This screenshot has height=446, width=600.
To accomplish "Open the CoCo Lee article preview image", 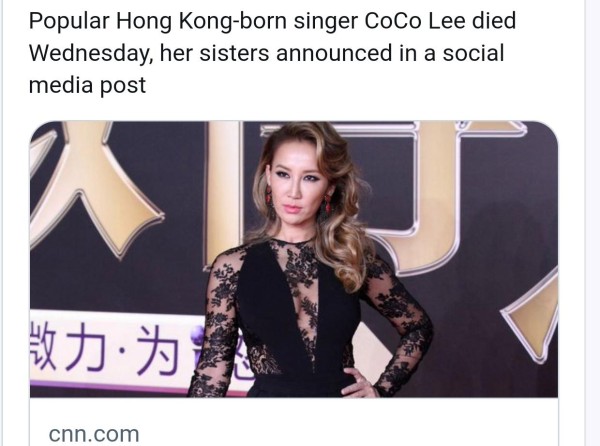I will (x=293, y=259).
